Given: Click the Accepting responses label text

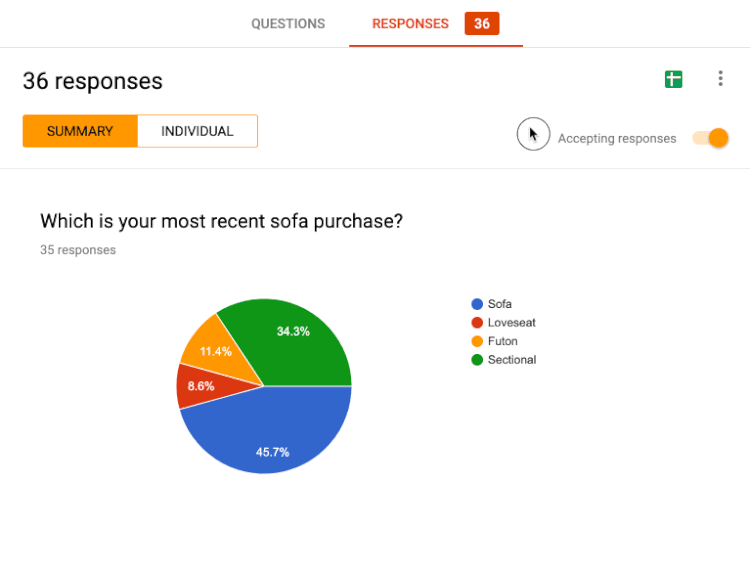Looking at the screenshot, I should (x=617, y=139).
